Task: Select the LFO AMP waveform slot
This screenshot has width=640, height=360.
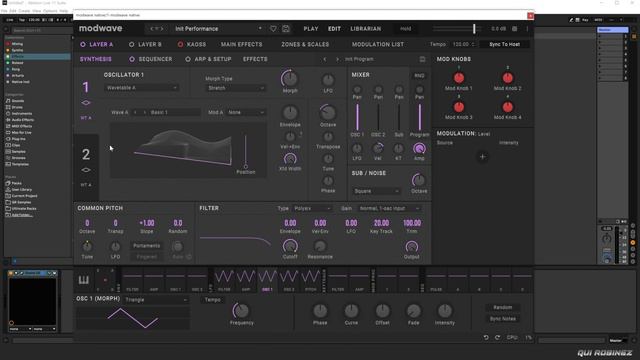Action: [x=246, y=280]
